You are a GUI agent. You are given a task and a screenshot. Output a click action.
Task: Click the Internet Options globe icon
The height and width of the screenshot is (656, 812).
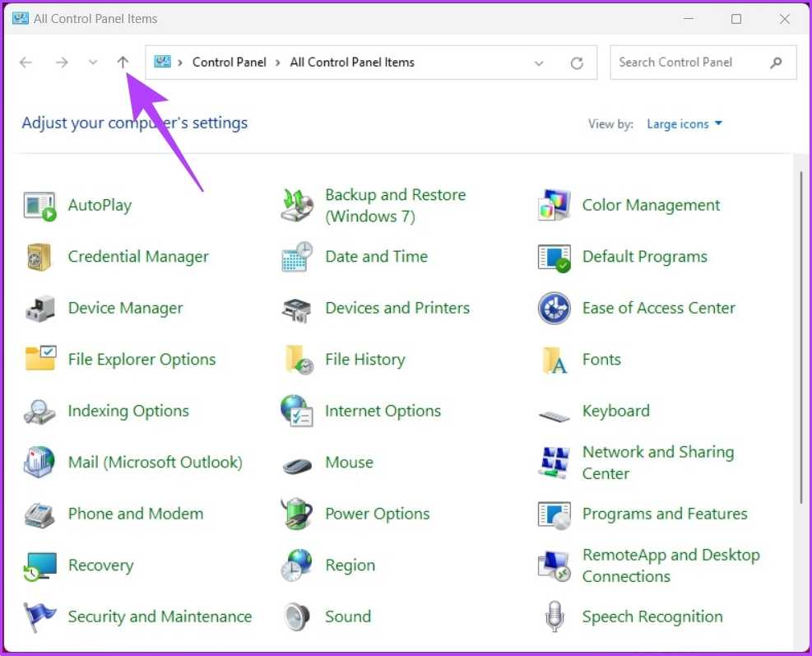pos(296,411)
